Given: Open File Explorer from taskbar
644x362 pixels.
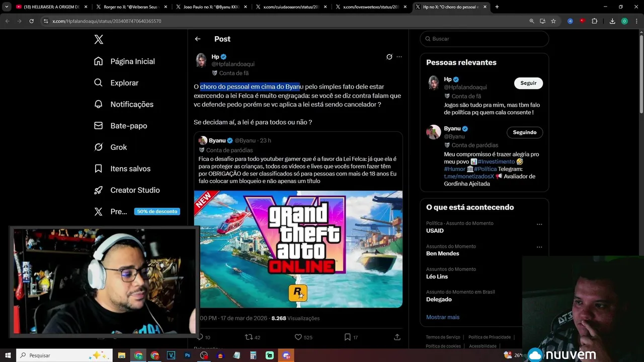Looking at the screenshot, I should click(122, 355).
